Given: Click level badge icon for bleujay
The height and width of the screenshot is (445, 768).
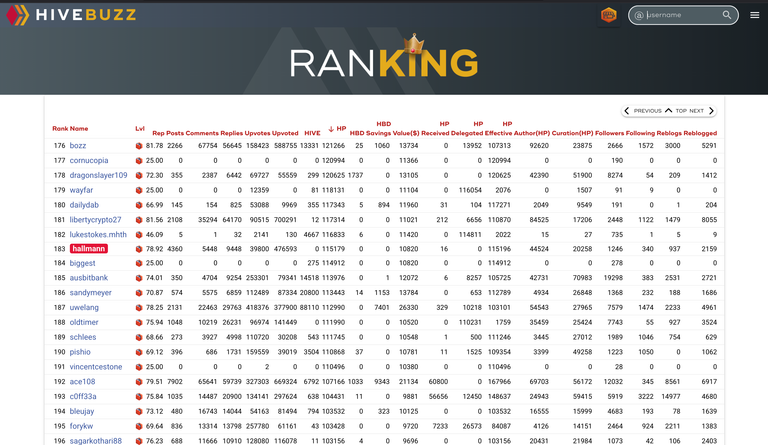Looking at the screenshot, I should 139,411.
